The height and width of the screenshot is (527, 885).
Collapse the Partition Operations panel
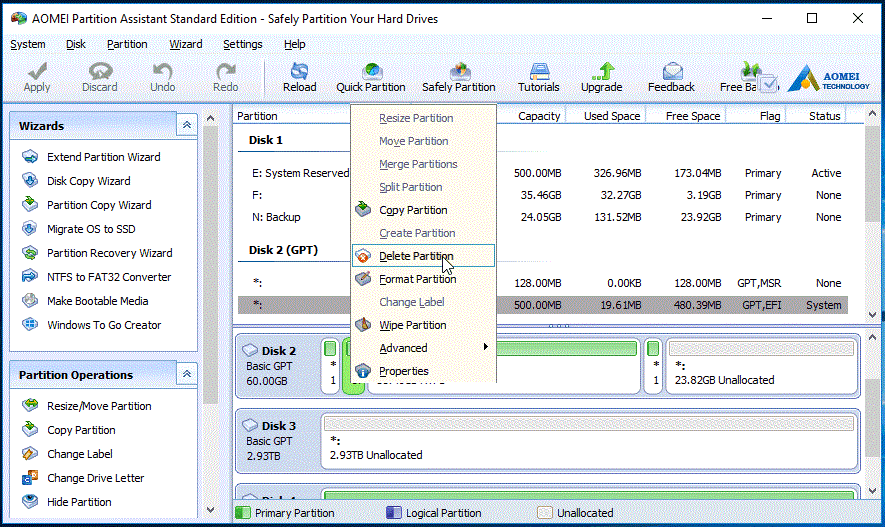[x=187, y=375]
